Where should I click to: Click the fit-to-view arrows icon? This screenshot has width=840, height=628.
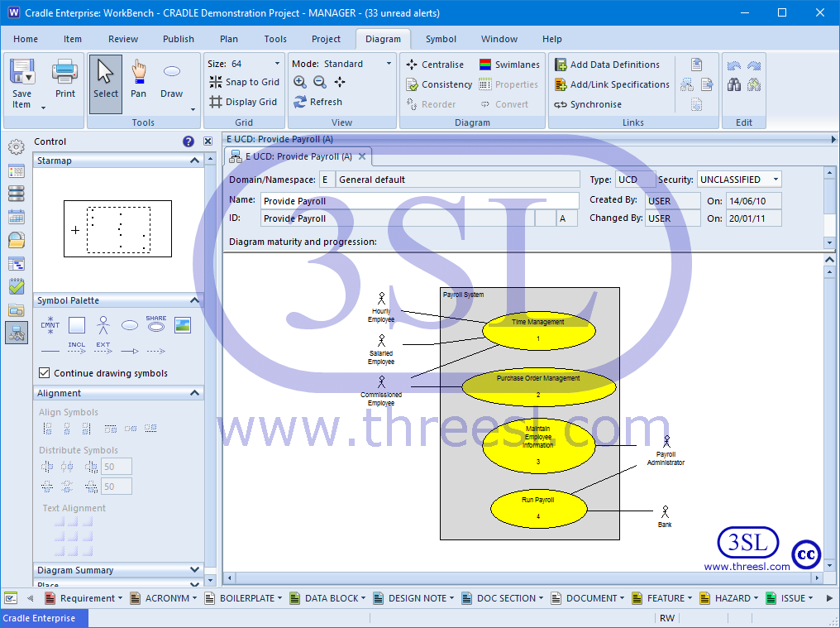click(340, 82)
